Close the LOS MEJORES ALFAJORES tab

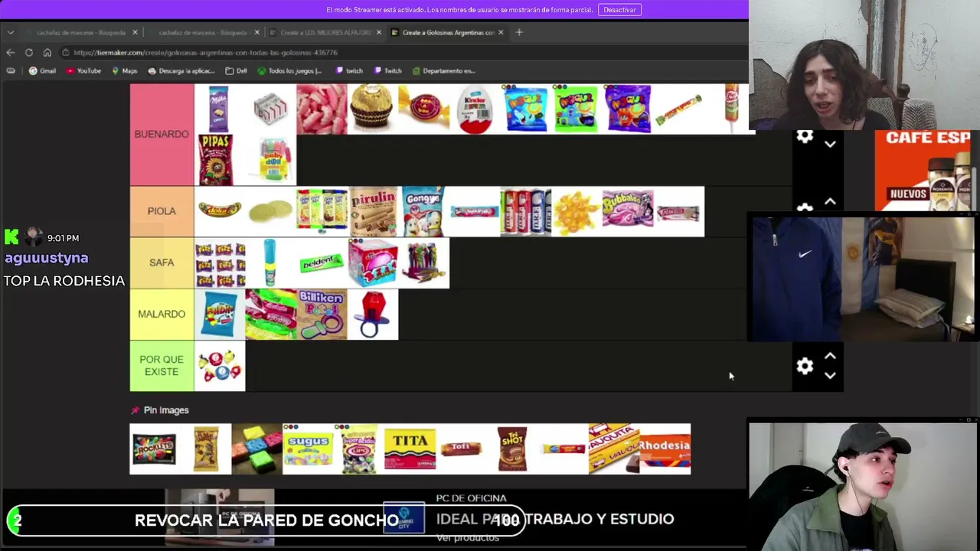point(378,32)
